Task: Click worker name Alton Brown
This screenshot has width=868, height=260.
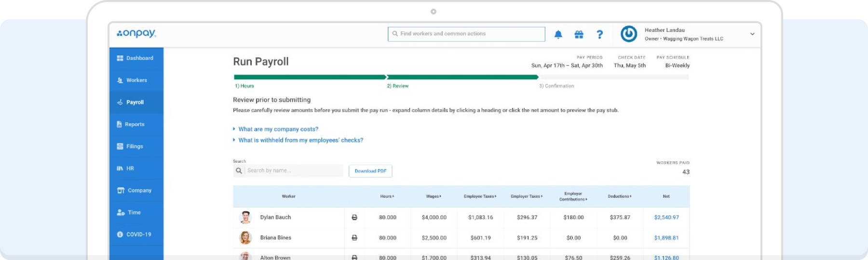Action: [275, 258]
